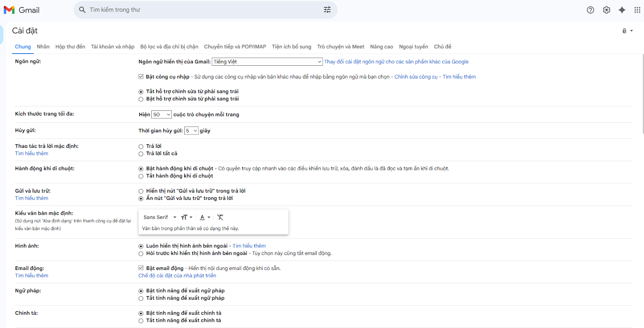Toggle the Bật công cụ nhập checkbox
This screenshot has height=328, width=644.
coord(141,77)
